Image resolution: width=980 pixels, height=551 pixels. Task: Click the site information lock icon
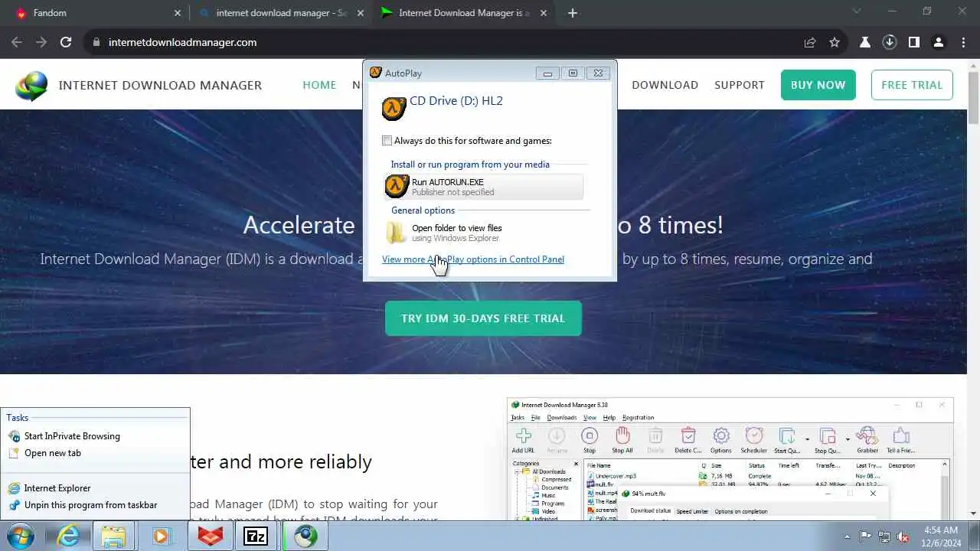tap(96, 42)
